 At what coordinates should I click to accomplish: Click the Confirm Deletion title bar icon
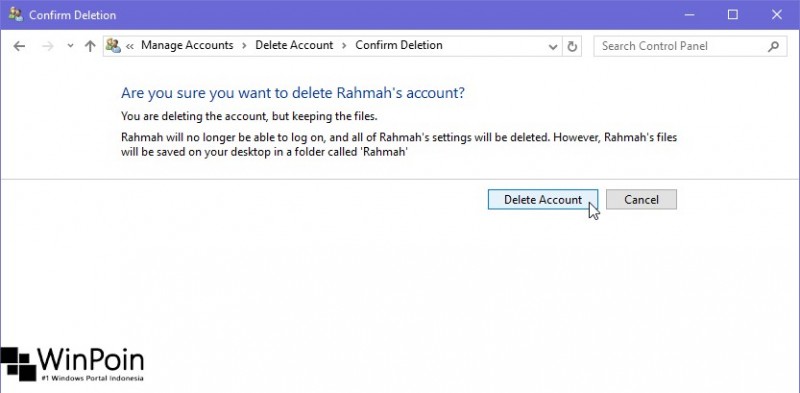[x=15, y=14]
